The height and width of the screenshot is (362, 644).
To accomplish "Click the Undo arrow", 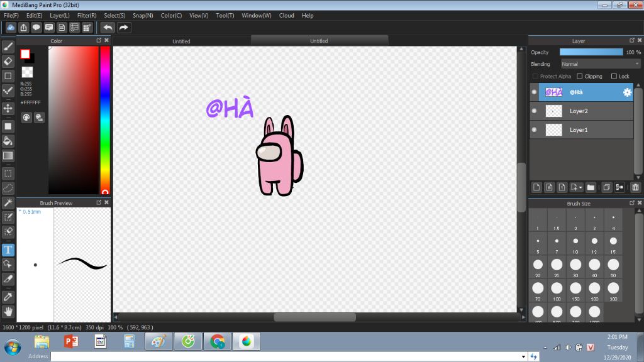I will [108, 28].
